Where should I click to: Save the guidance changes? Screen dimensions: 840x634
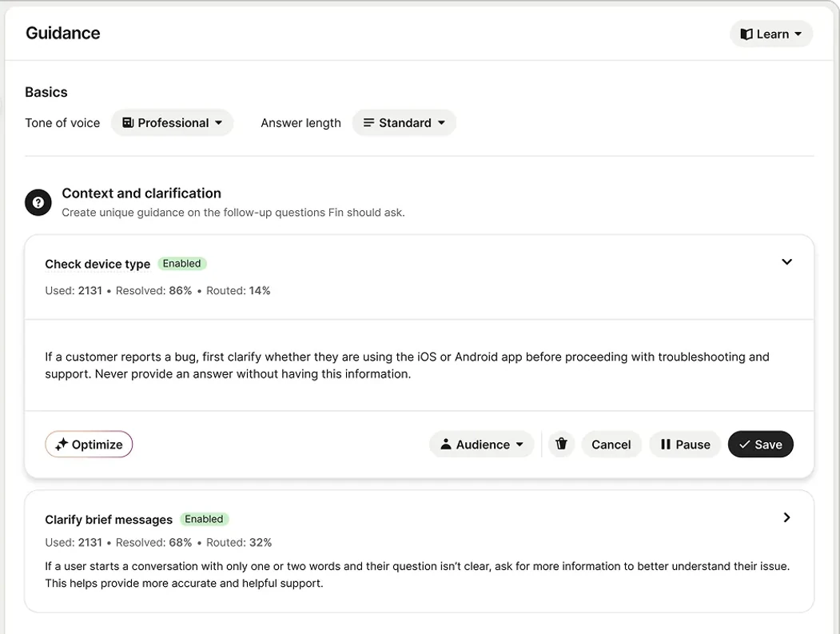pyautogui.click(x=760, y=445)
